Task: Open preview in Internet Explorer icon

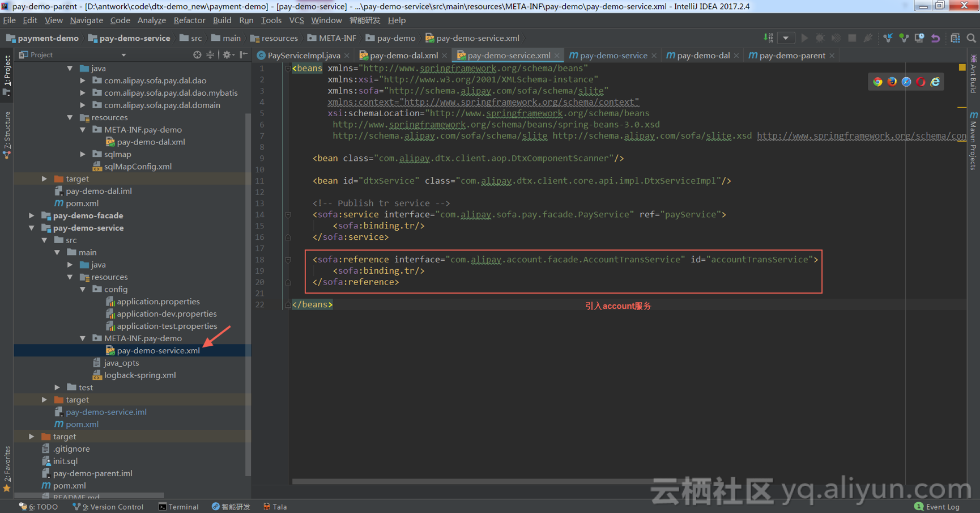Action: (x=935, y=82)
